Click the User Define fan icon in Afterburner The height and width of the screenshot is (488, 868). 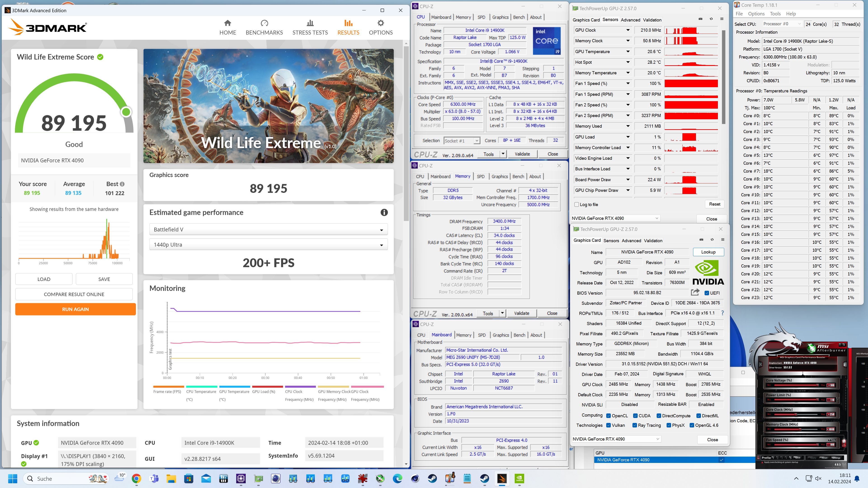[844, 443]
